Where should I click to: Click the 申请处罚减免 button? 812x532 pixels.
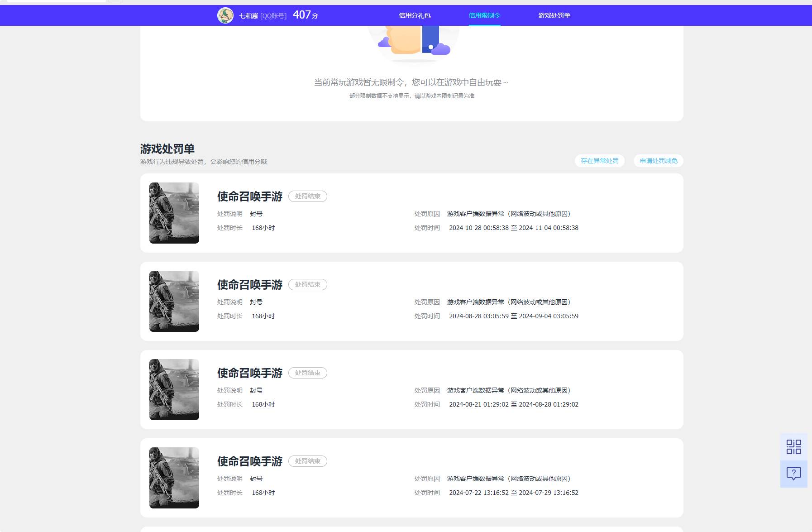658,161
